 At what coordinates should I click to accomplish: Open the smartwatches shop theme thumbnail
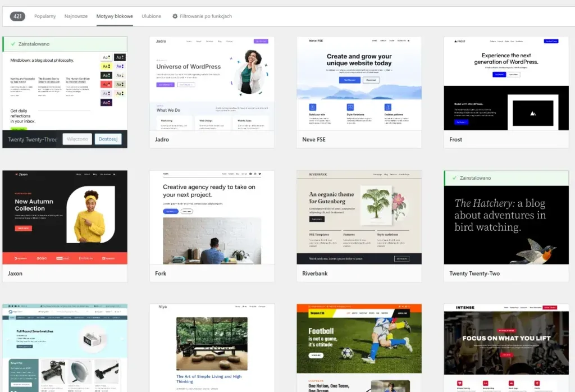click(65, 348)
